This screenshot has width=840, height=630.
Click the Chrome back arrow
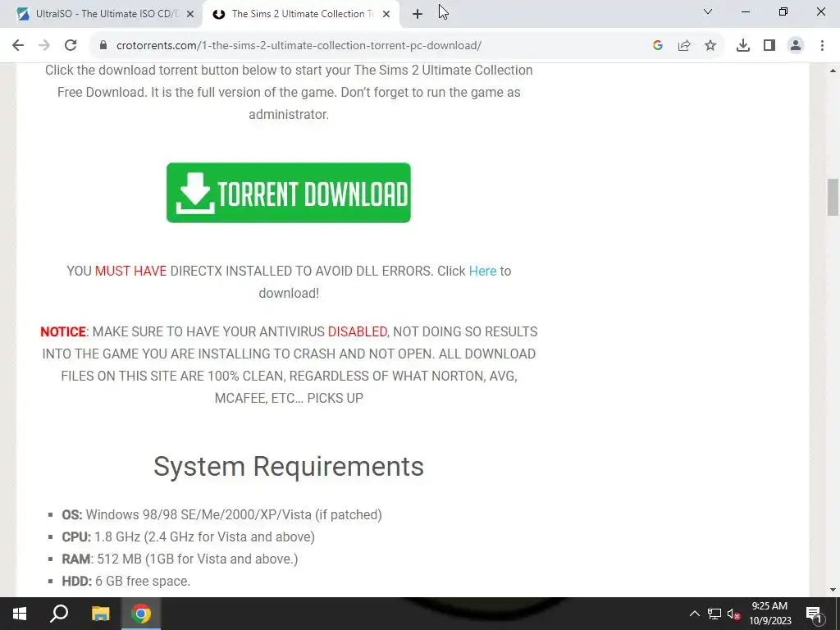click(18, 46)
